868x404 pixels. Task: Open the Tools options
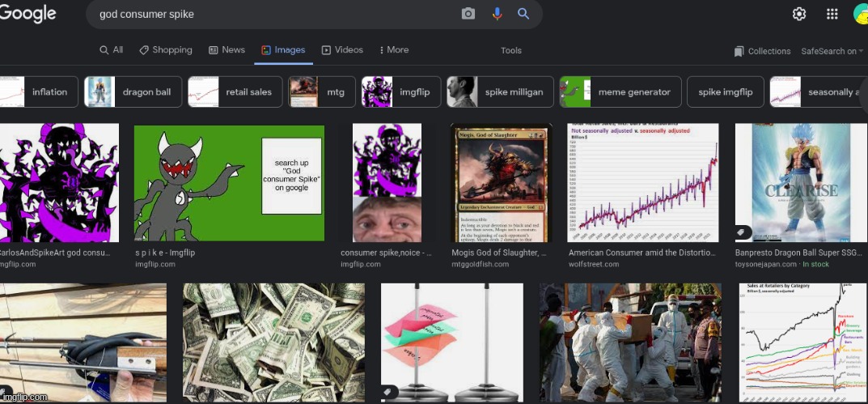click(x=511, y=50)
